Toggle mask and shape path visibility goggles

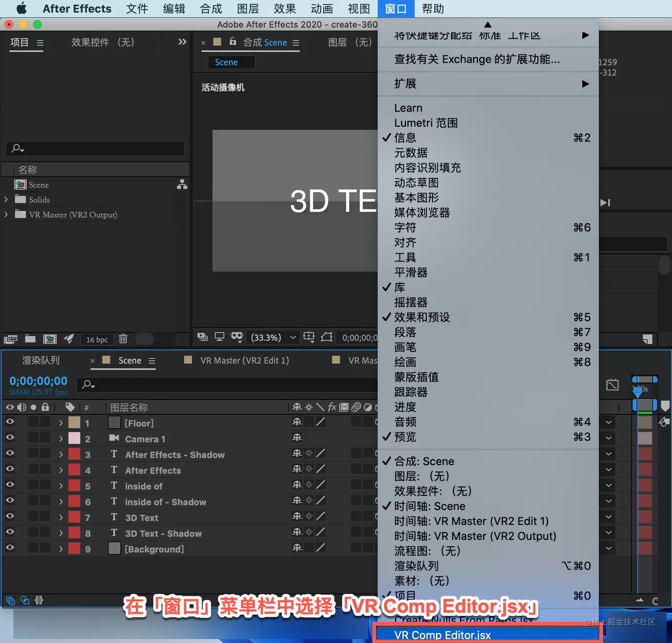(x=237, y=337)
